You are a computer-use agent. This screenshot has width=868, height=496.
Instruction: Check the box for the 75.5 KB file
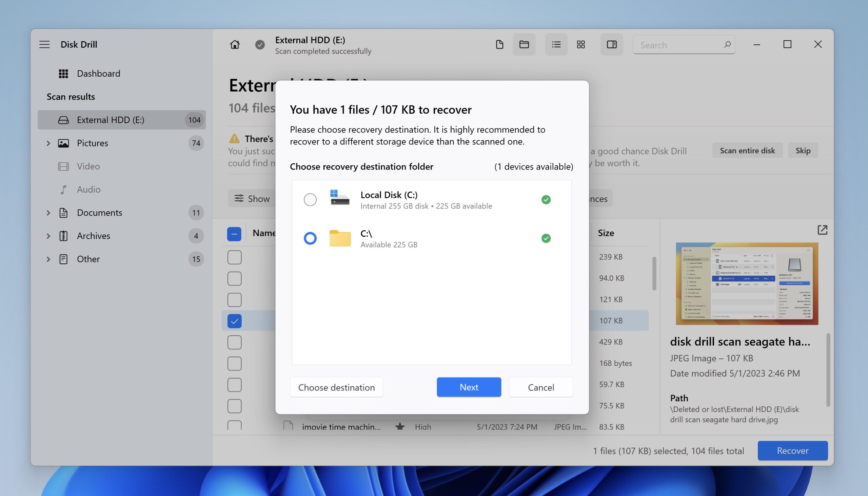pyautogui.click(x=234, y=406)
